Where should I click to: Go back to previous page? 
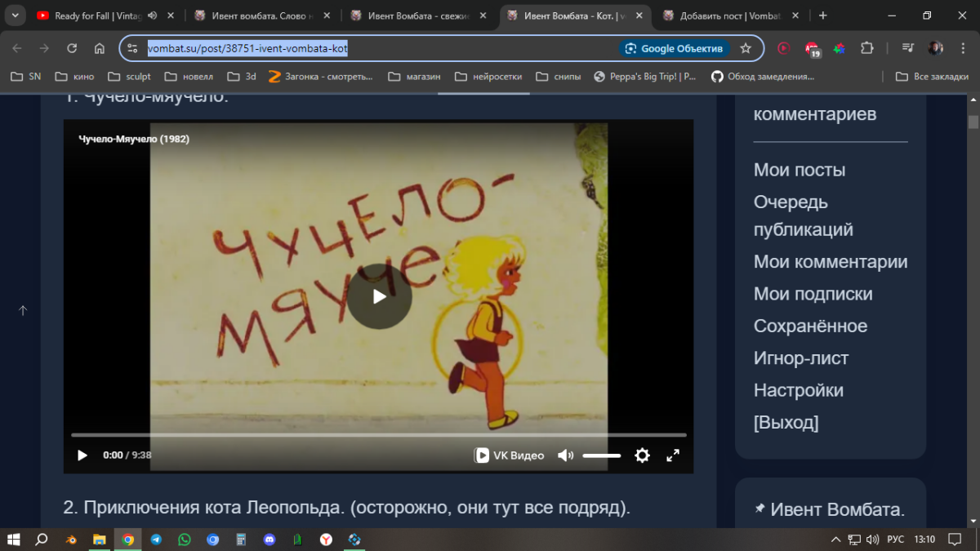(17, 48)
